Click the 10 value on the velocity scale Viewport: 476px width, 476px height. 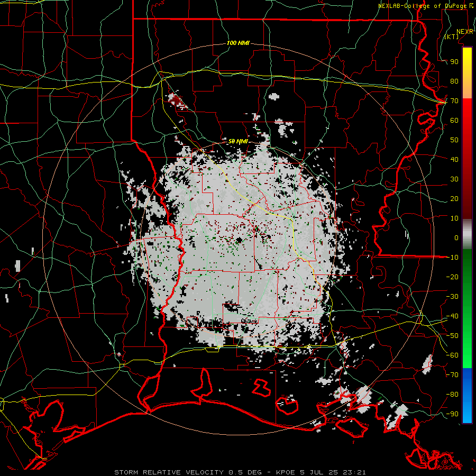(x=454, y=218)
